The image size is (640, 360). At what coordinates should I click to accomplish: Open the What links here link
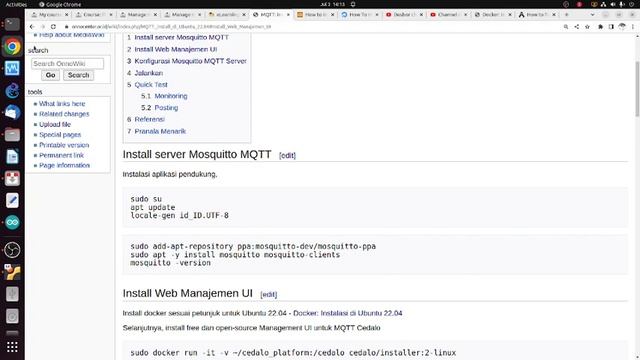[x=62, y=104]
